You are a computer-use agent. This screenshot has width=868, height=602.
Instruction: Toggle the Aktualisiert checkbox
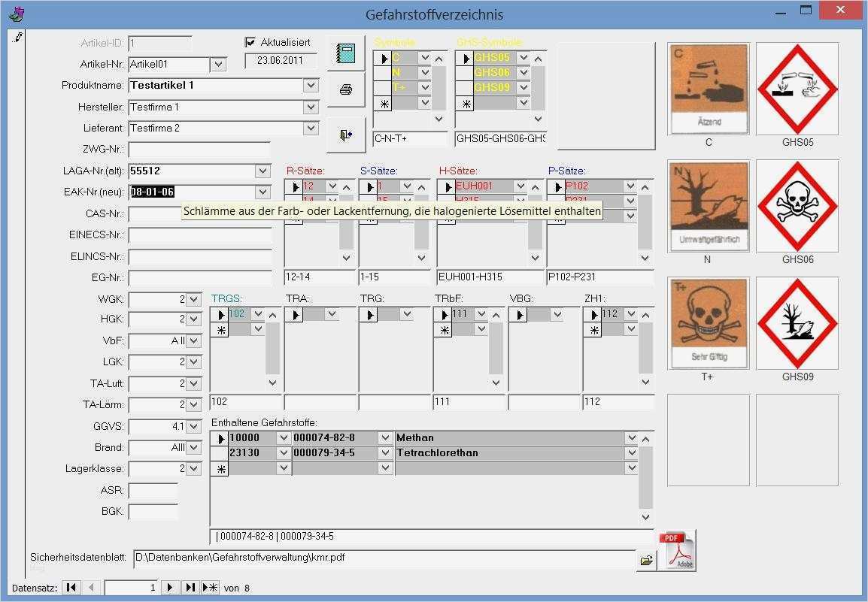pyautogui.click(x=251, y=42)
